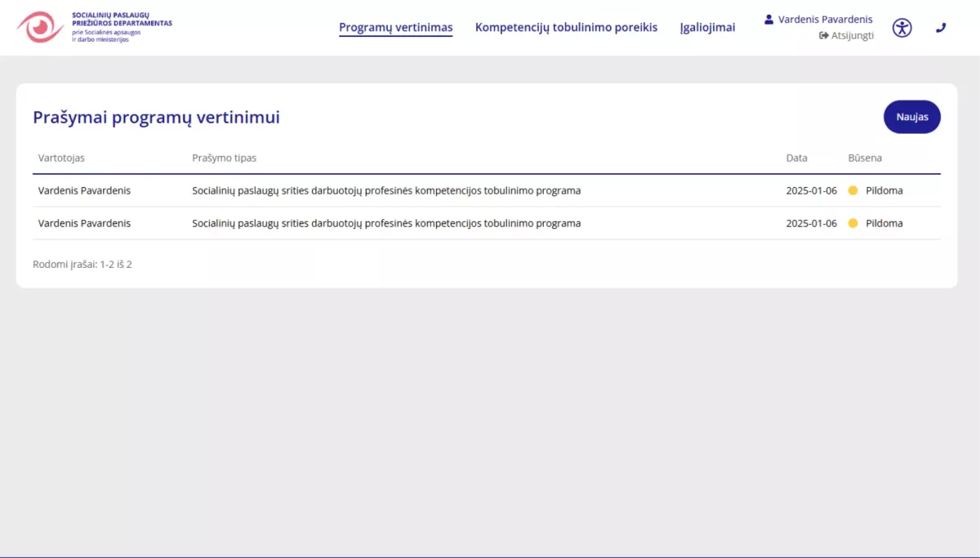Click the Vardenis Pavardenis name in the header
980x558 pixels.
(826, 20)
